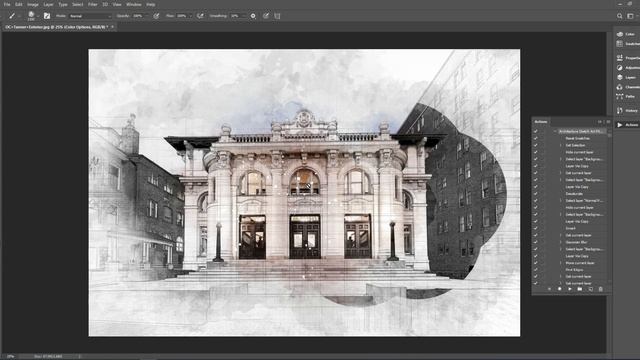The height and width of the screenshot is (360, 640).
Task: Toggle checkmark for Find Edges step
Action: click(x=536, y=270)
